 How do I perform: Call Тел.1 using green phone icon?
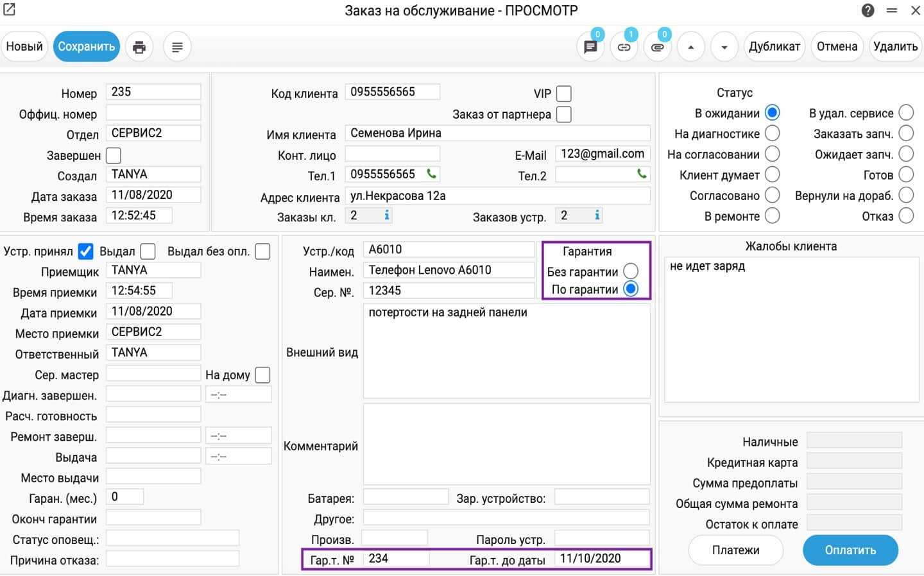pos(432,174)
